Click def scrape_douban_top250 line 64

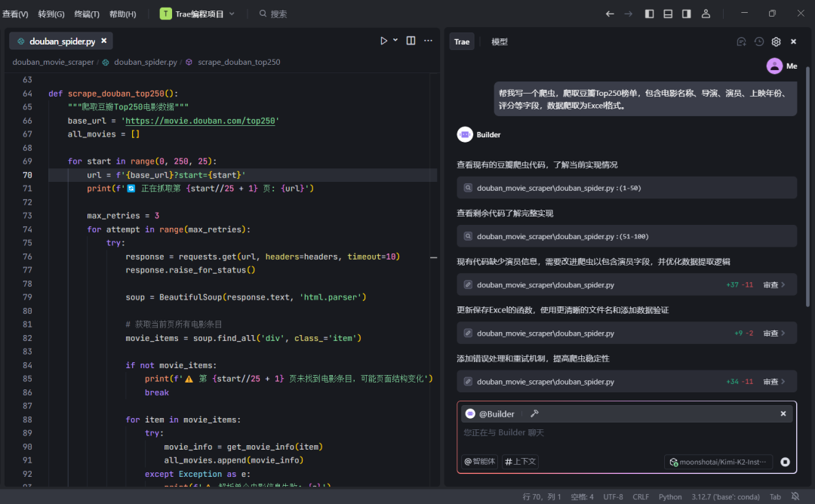coord(112,94)
